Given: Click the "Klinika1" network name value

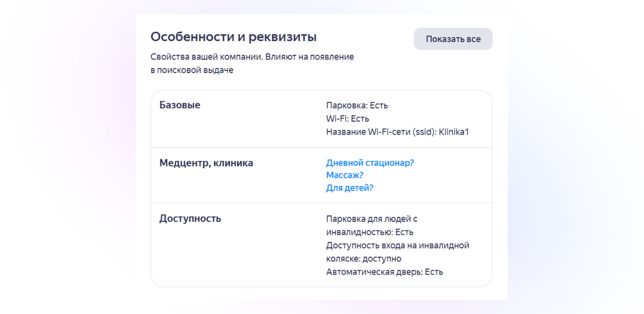Looking at the screenshot, I should [x=453, y=132].
